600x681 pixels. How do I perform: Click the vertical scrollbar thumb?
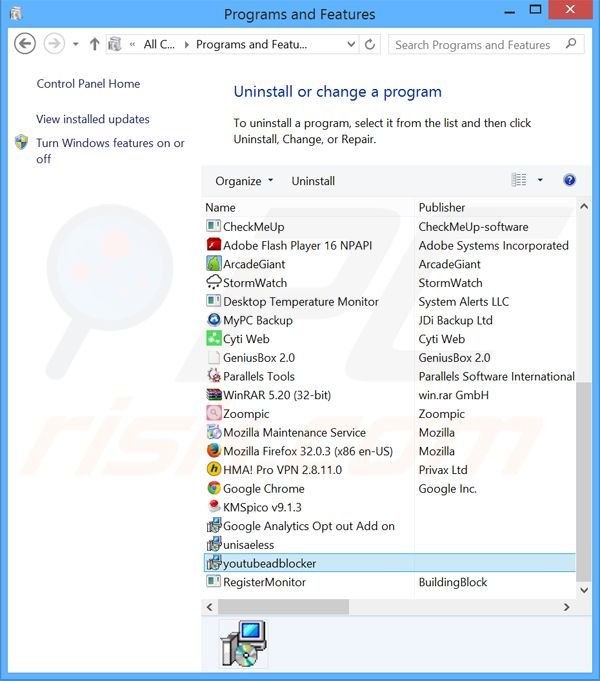click(x=584, y=482)
